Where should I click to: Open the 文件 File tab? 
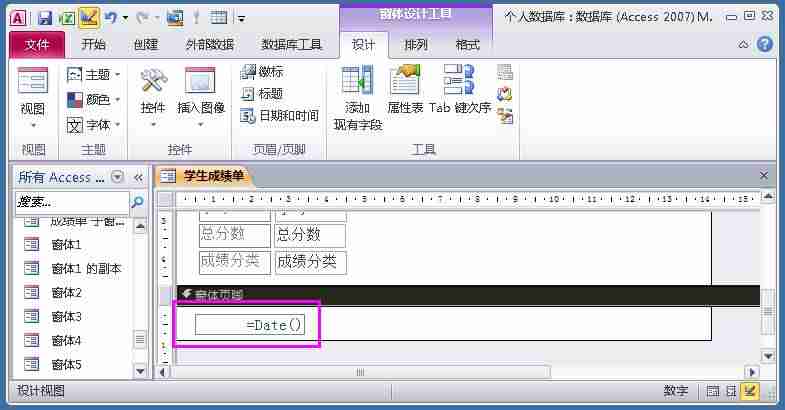pyautogui.click(x=37, y=45)
